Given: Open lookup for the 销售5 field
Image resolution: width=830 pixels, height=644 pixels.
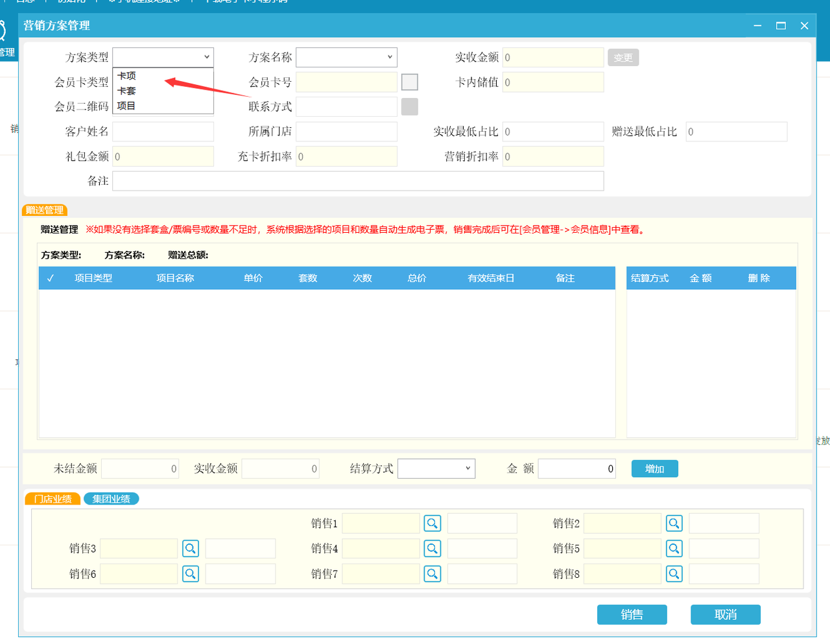Looking at the screenshot, I should pos(674,549).
